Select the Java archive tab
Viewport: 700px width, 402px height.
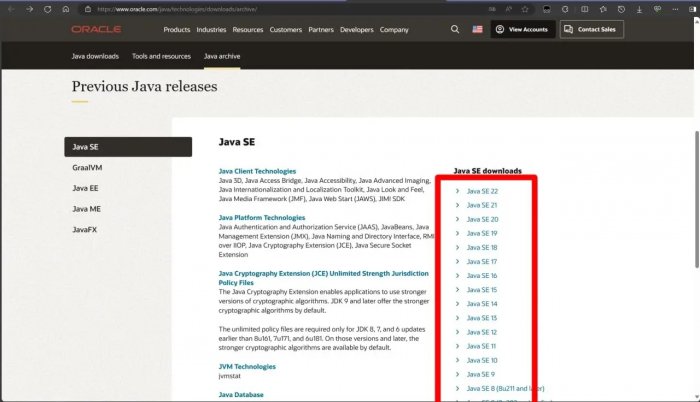pos(222,56)
